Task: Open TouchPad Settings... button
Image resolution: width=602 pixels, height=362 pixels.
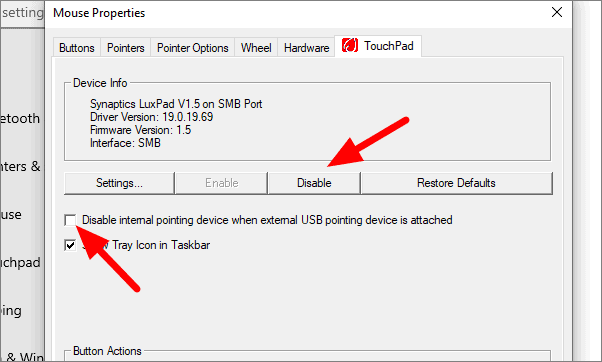Action: [119, 183]
